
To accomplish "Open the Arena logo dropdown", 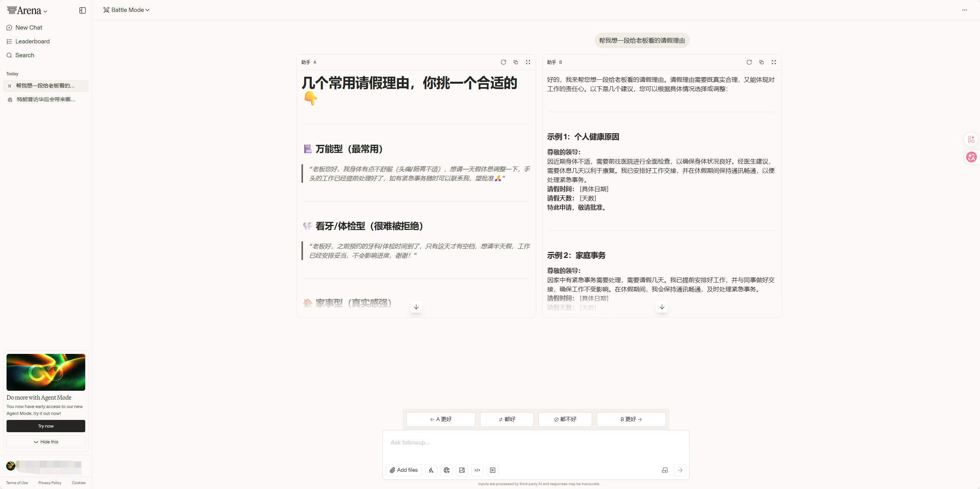I will (x=27, y=10).
